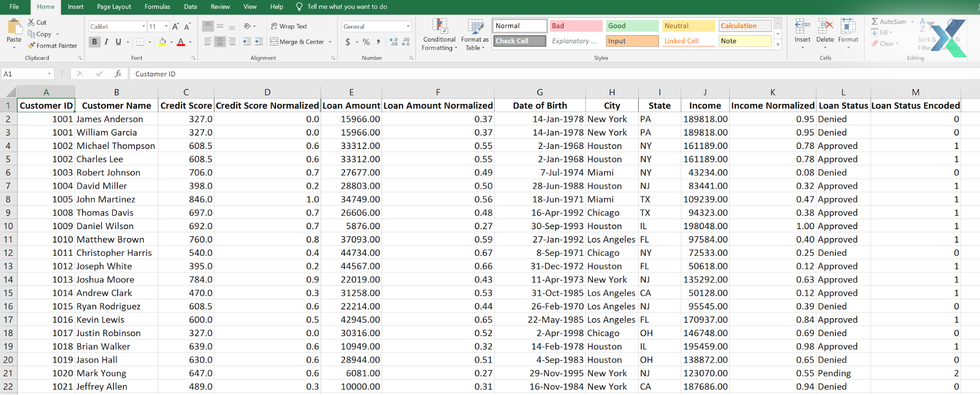Open Format as Table gallery
Viewport: 980px width, 395px height.
pyautogui.click(x=475, y=35)
